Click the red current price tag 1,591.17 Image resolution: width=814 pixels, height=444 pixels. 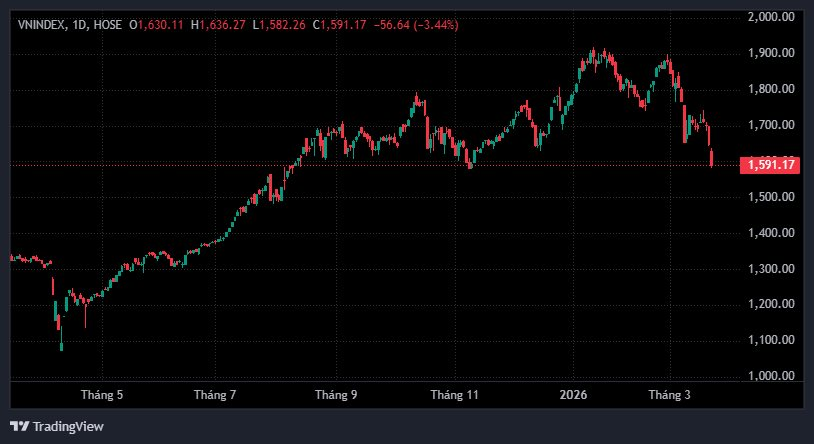769,165
